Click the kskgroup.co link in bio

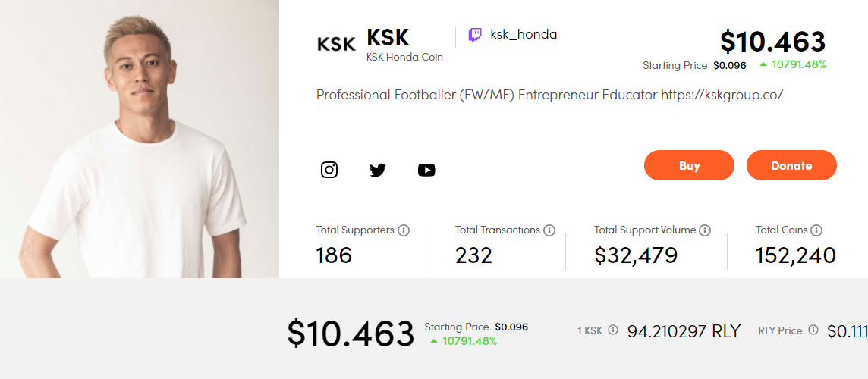pos(722,96)
